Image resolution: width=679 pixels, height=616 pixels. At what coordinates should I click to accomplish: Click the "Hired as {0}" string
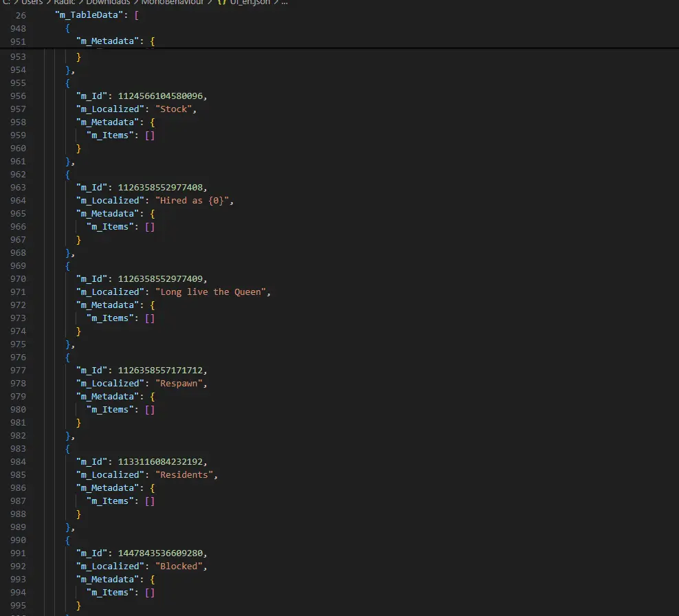pos(192,201)
